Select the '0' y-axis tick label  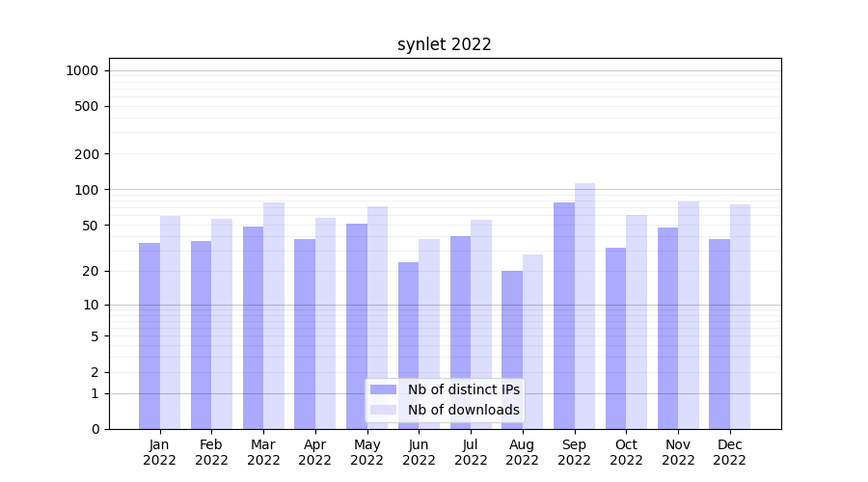point(95,429)
